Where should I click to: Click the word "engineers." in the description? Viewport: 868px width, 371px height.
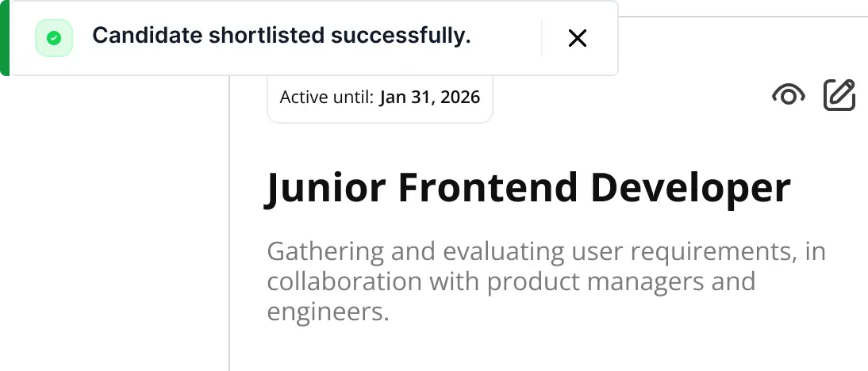(x=328, y=312)
